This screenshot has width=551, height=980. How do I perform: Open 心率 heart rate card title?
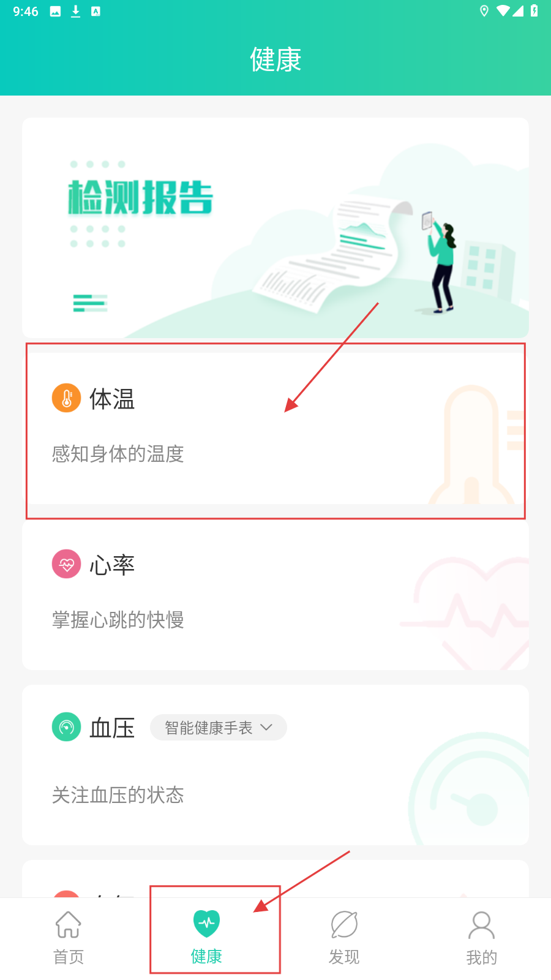click(x=112, y=565)
